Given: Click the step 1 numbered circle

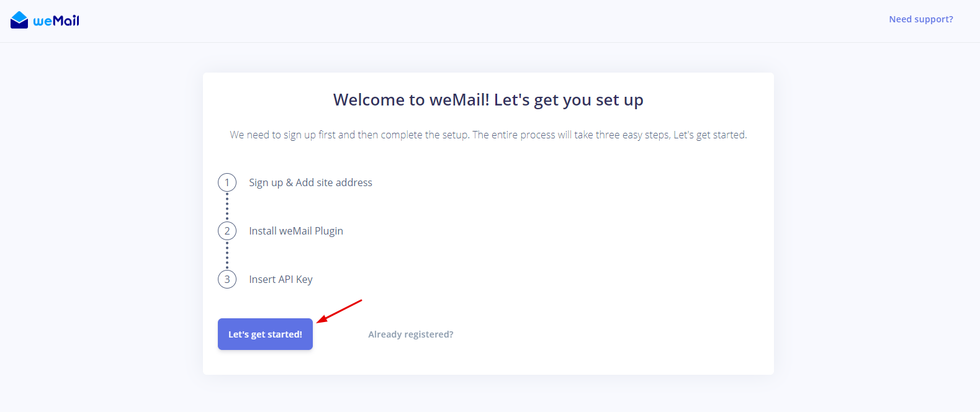Looking at the screenshot, I should pos(227,182).
